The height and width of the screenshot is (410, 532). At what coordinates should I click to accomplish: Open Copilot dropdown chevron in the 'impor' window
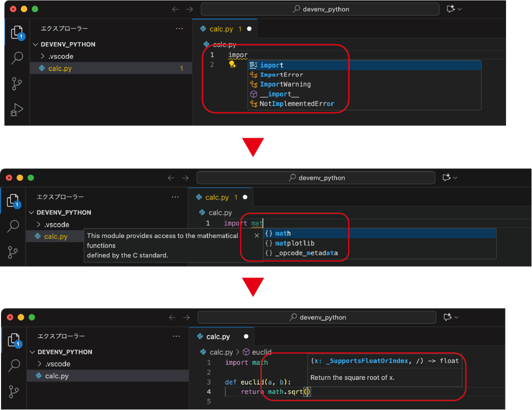[460, 9]
